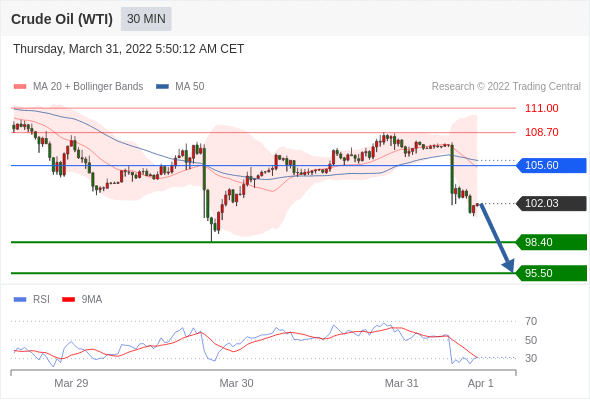The image size is (590, 400).
Task: Click the Apr 1 date axis label
Action: [480, 383]
